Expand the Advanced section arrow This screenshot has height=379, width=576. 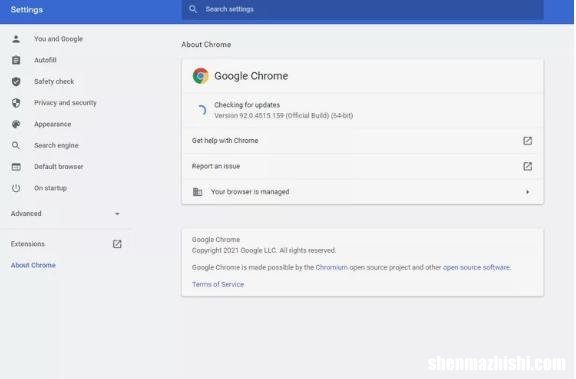[117, 214]
